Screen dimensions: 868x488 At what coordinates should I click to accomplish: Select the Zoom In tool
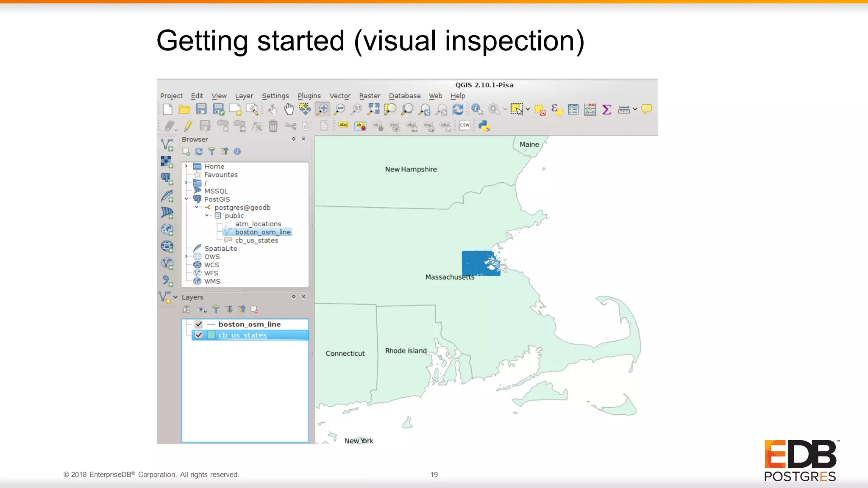(x=323, y=109)
